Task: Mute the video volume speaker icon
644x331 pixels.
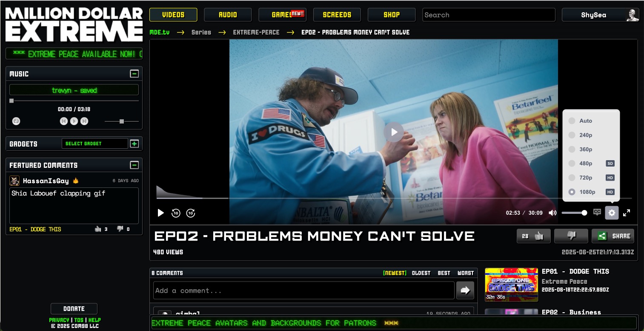Action: [x=552, y=213]
